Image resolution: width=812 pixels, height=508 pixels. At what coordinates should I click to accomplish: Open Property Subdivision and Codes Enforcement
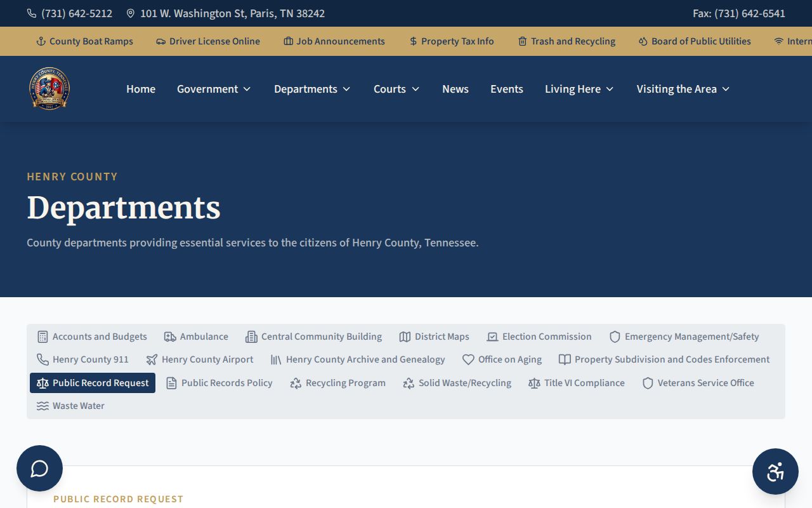(x=664, y=359)
